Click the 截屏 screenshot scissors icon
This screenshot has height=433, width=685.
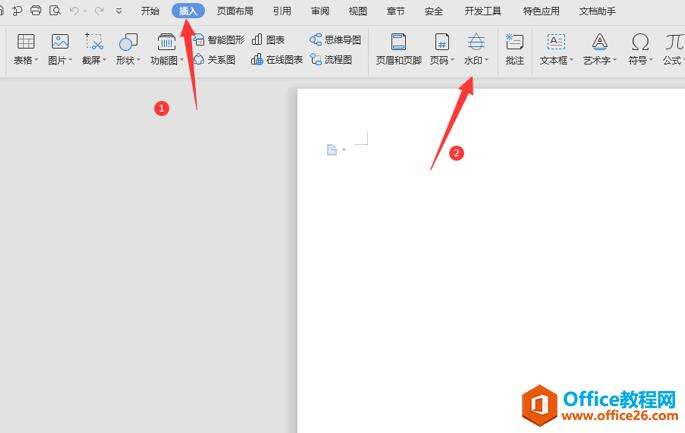coord(94,42)
